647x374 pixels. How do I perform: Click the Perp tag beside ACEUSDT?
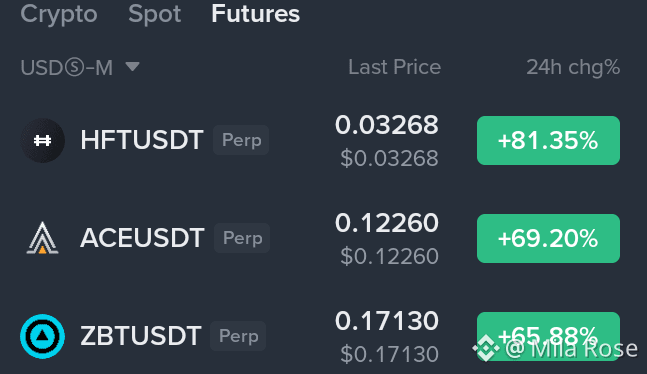tap(242, 238)
